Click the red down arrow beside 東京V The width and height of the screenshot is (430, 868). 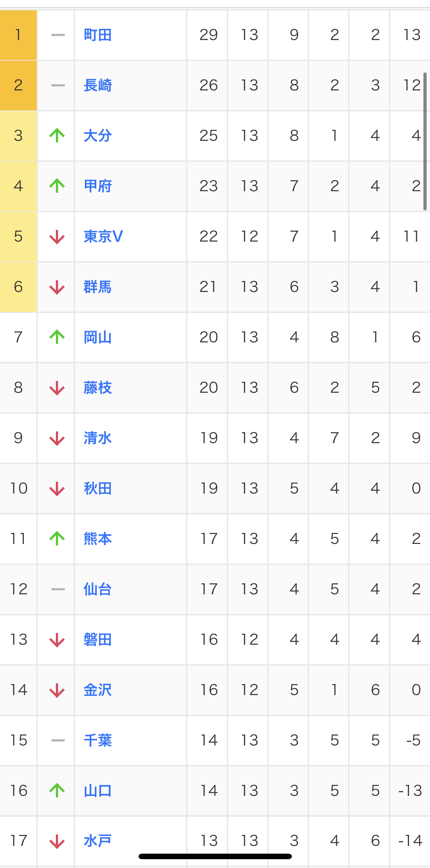(57, 236)
